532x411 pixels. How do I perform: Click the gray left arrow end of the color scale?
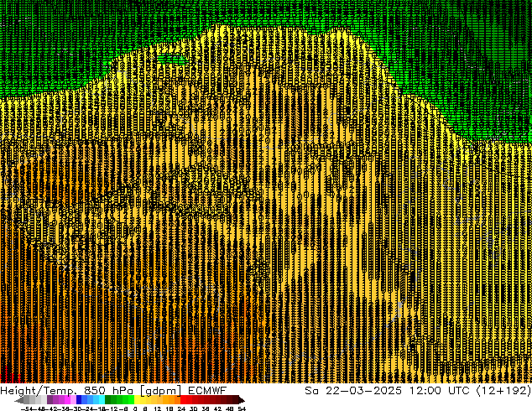[x=19, y=400]
